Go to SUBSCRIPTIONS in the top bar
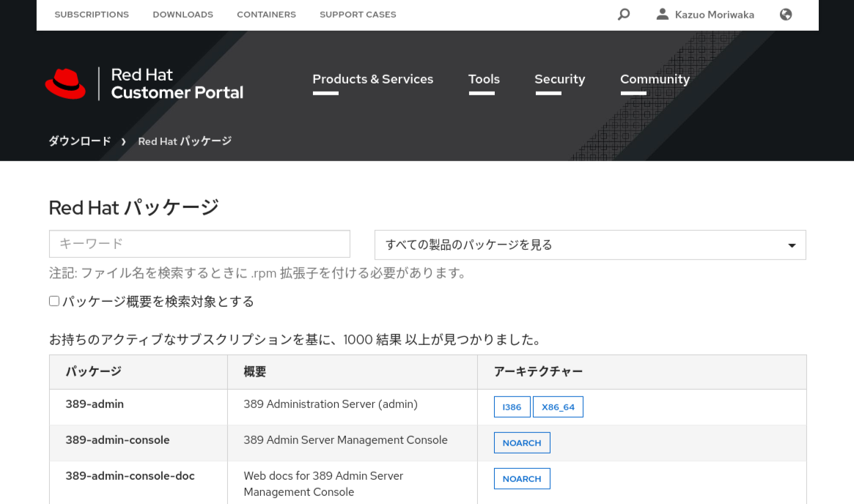 [91, 14]
